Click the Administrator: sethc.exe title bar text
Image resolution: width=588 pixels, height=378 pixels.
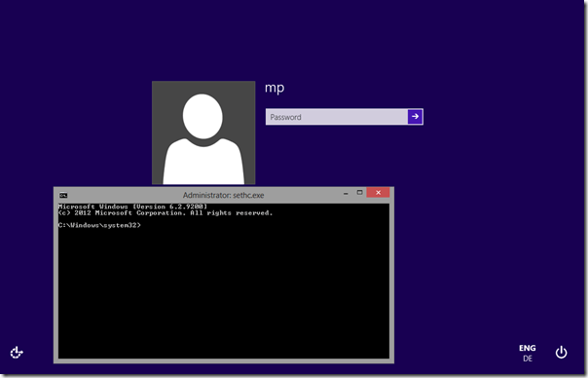coord(224,195)
